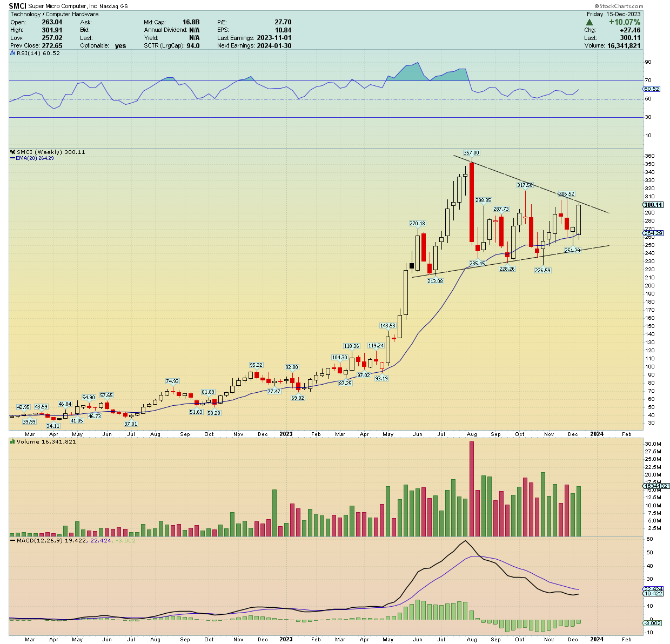Click the 357.00 peak price label
This screenshot has width=670, height=644.
click(471, 153)
